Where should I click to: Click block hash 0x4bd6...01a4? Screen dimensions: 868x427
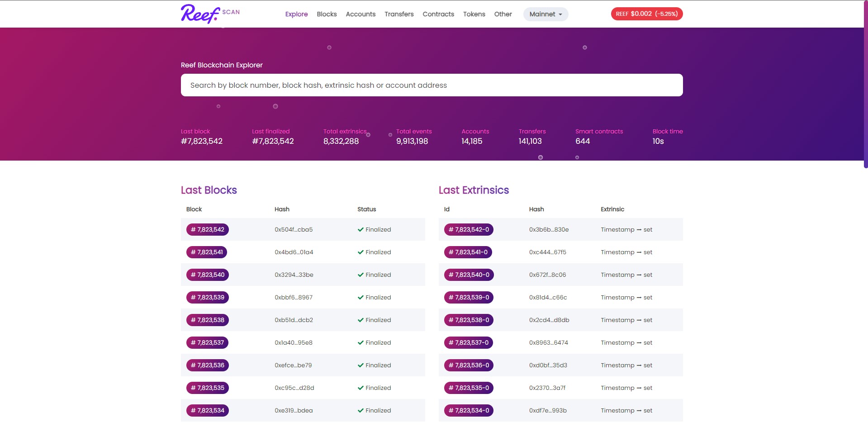294,252
